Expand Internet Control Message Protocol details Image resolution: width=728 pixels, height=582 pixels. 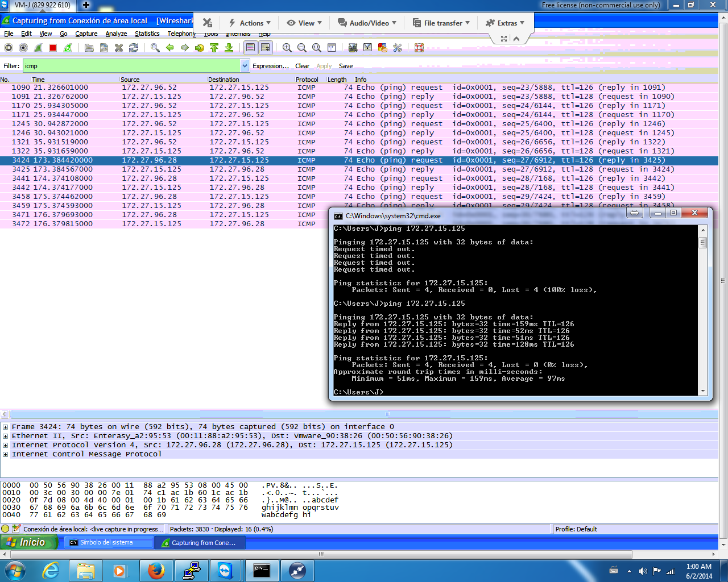tap(5, 454)
